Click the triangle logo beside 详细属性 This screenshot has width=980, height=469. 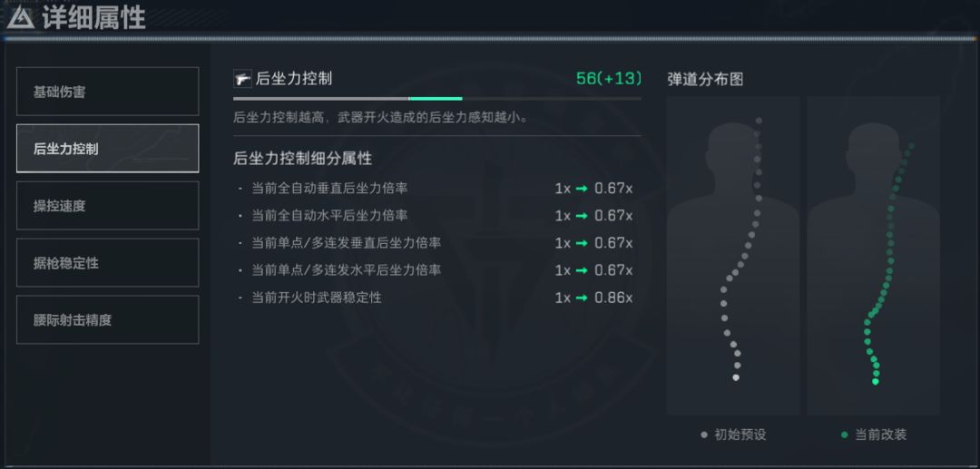[21, 17]
